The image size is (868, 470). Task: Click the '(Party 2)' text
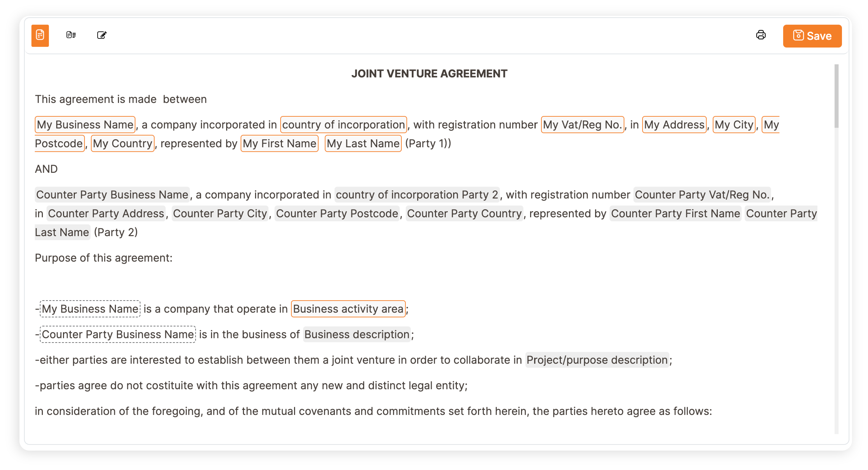point(116,232)
